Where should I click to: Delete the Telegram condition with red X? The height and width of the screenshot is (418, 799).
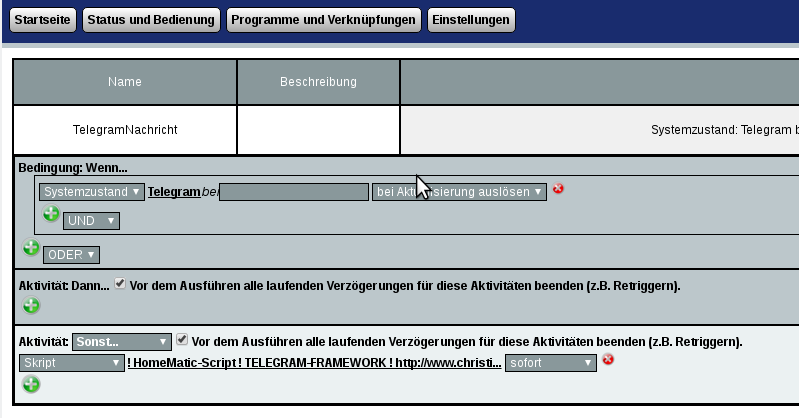click(558, 188)
